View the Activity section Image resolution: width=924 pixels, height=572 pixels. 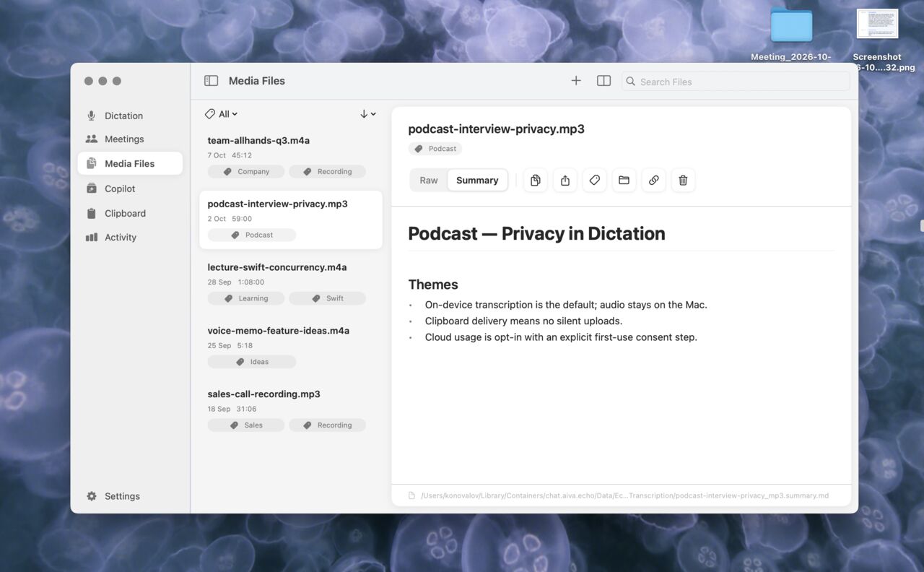tap(130, 237)
